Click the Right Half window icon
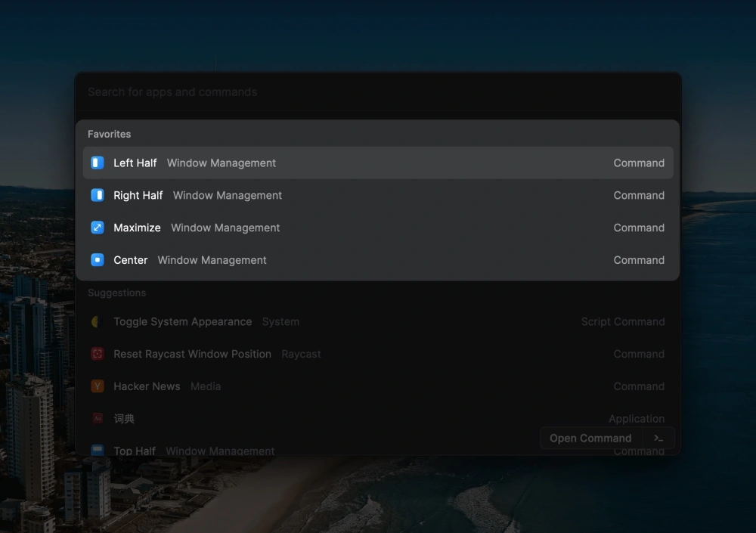 98,195
